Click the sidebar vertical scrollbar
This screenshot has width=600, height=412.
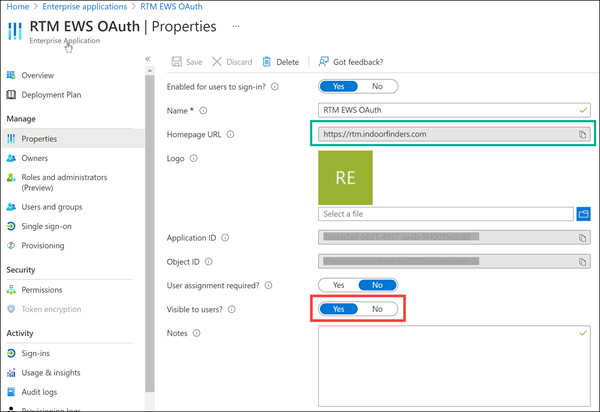(x=150, y=233)
